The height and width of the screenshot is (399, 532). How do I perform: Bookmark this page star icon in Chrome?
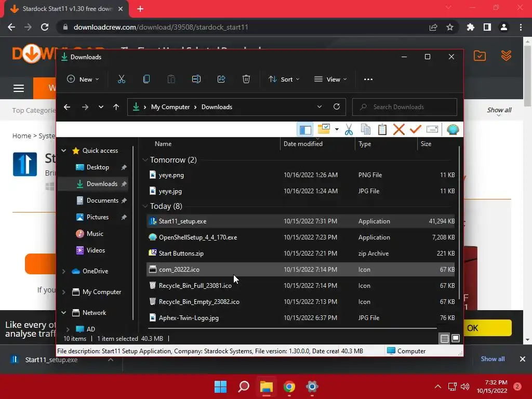tap(450, 27)
